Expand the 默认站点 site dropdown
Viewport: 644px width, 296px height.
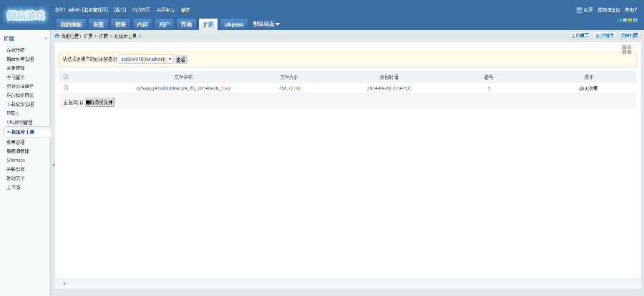[x=266, y=24]
